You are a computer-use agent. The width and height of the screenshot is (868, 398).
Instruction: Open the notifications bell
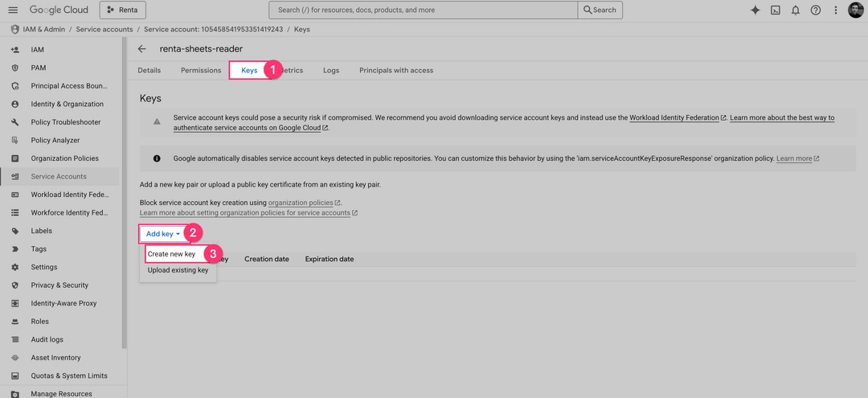click(796, 10)
